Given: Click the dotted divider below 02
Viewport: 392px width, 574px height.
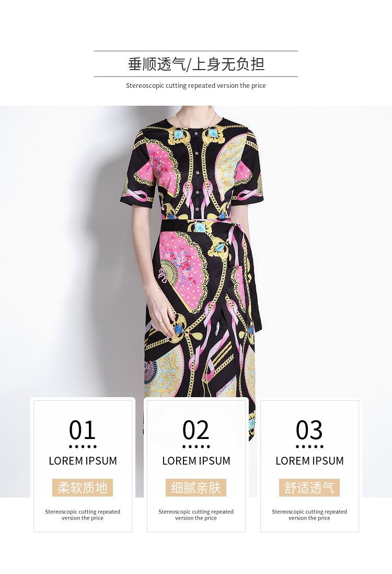Looking at the screenshot, I should tap(196, 447).
